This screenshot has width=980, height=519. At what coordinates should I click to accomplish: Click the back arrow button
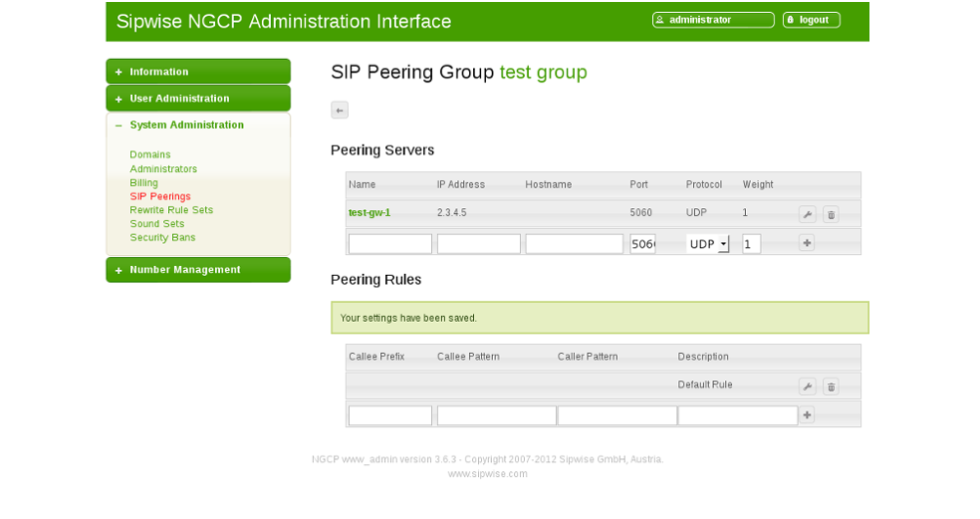[x=340, y=110]
